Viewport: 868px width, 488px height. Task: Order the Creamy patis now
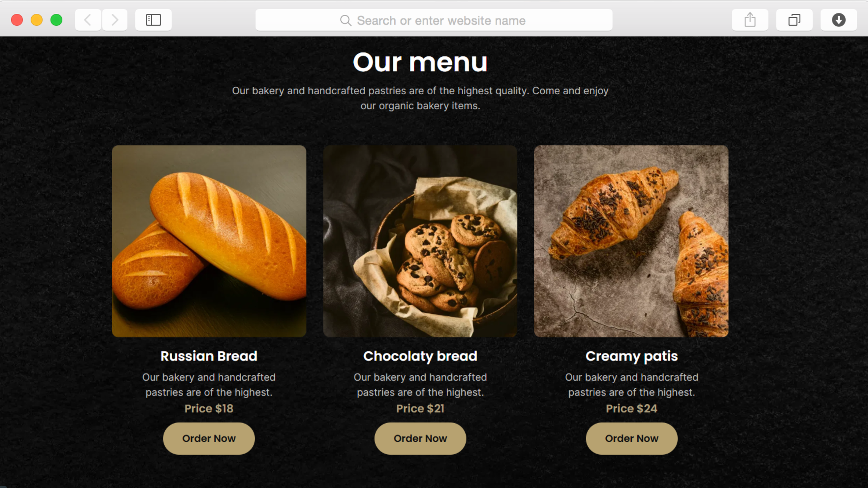click(x=631, y=438)
